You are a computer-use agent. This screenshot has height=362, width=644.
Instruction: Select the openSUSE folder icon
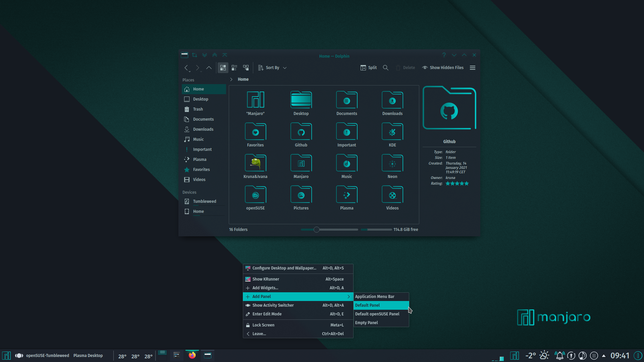tap(256, 194)
